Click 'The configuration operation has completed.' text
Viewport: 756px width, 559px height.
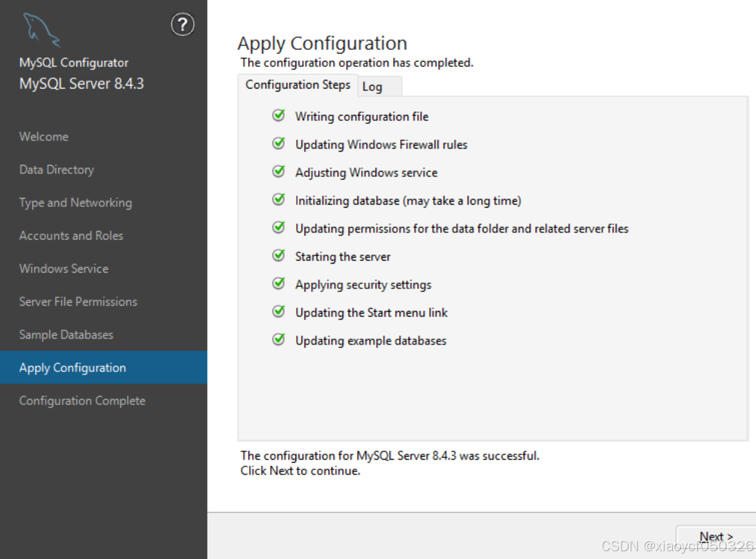357,63
